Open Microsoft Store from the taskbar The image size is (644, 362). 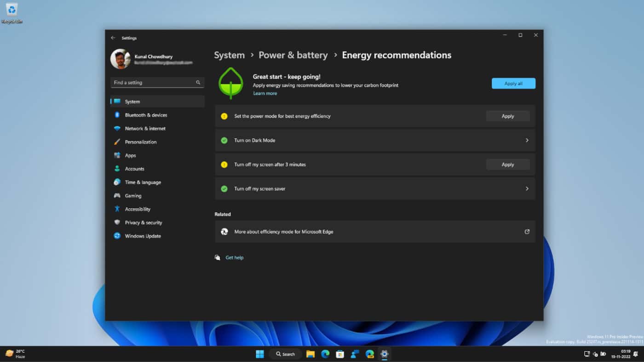click(340, 354)
